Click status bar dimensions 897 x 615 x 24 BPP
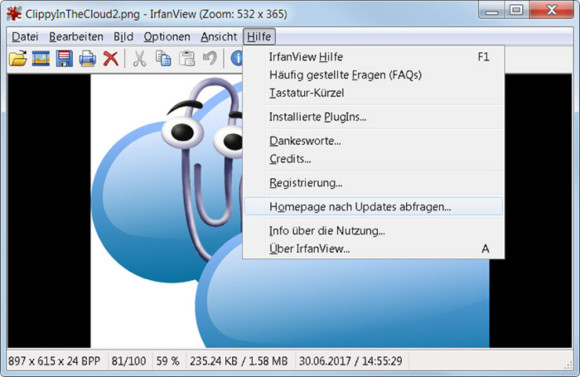The width and height of the screenshot is (580, 377). coord(54,361)
